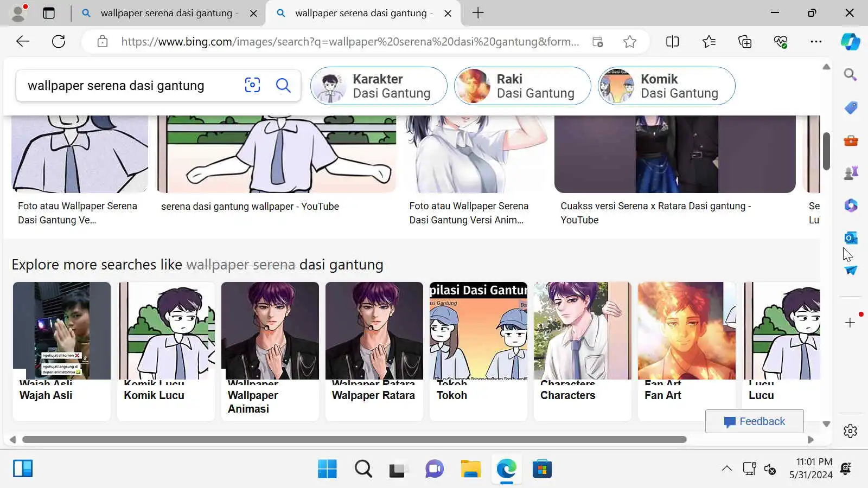Close the active wallpaper serena tab
Viewport: 868px width, 488px height.
pos(448,13)
